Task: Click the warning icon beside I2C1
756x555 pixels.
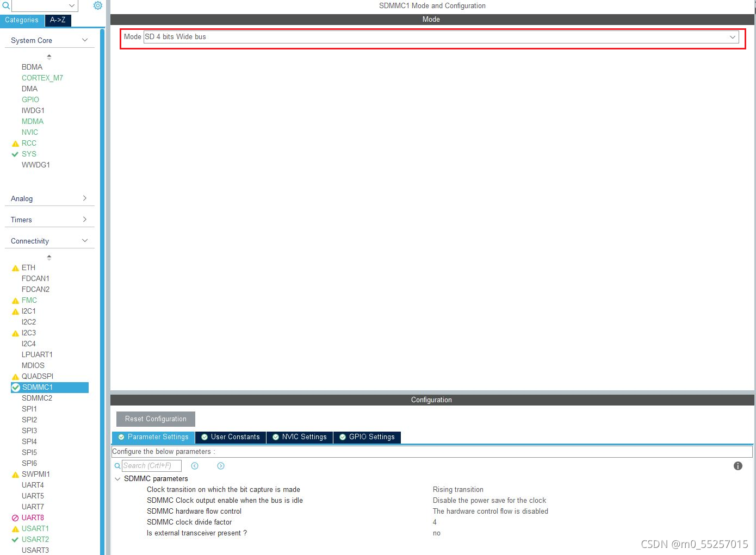Action: click(x=15, y=311)
